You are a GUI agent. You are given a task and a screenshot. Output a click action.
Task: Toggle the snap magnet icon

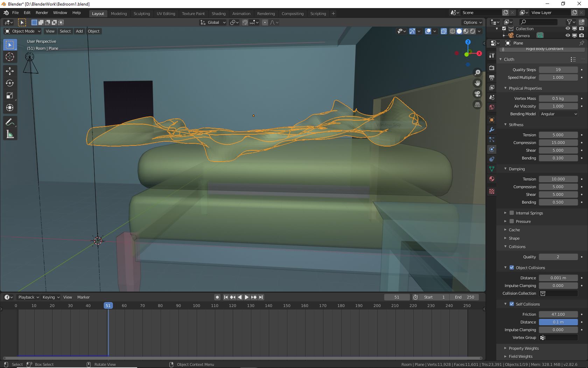[x=245, y=22]
